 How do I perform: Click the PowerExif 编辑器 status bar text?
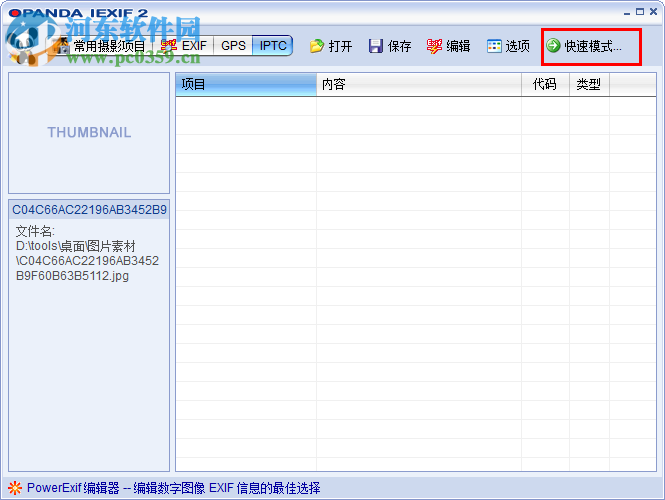(173, 488)
